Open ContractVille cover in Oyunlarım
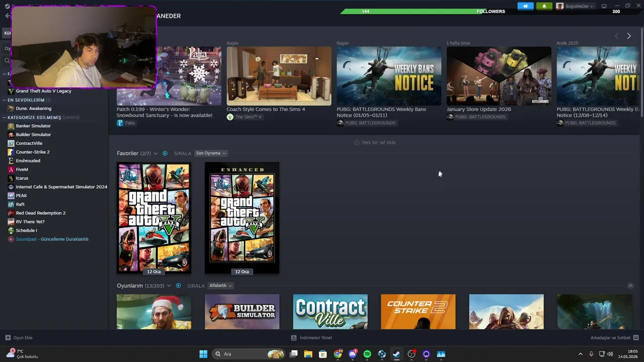 pyautogui.click(x=330, y=312)
